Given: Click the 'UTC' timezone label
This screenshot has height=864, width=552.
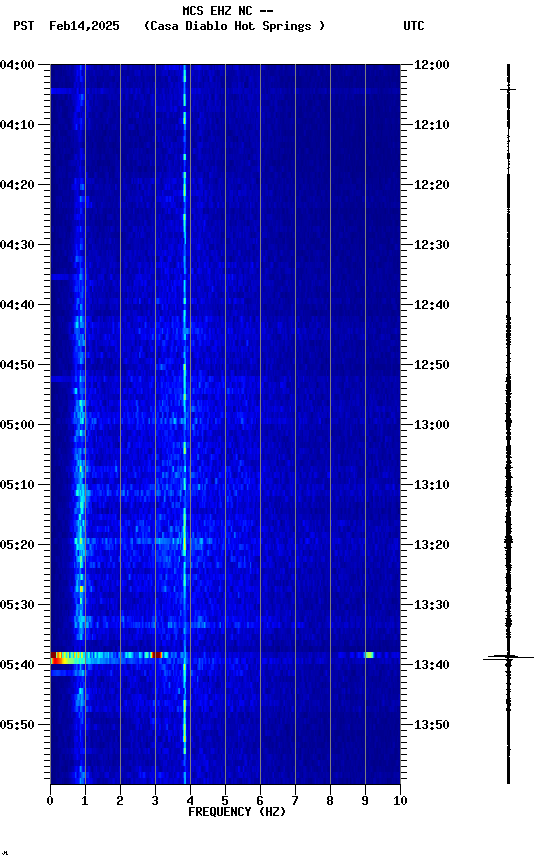Looking at the screenshot, I should click(x=414, y=26).
